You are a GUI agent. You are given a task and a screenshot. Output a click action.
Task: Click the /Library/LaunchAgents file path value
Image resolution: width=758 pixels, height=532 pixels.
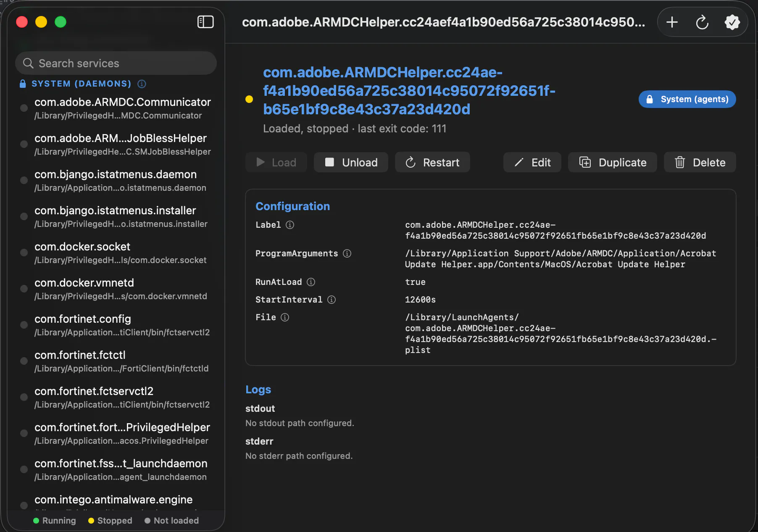[x=561, y=334]
